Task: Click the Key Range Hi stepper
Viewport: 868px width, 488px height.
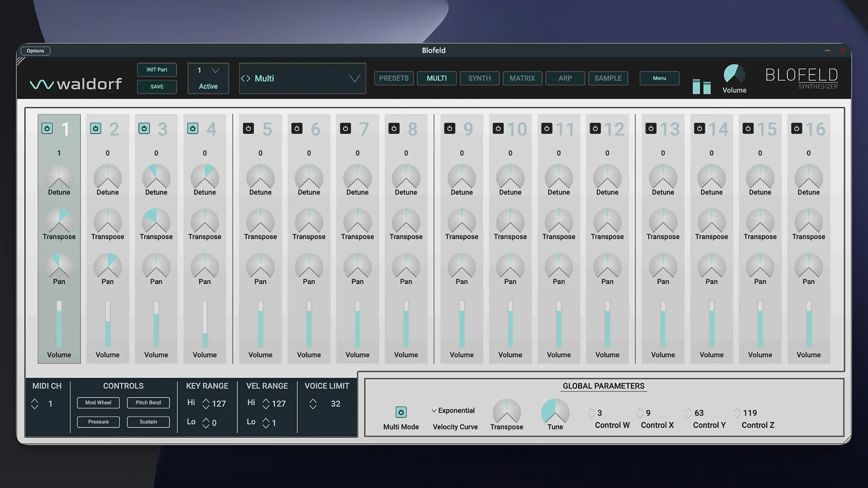Action: click(x=206, y=404)
